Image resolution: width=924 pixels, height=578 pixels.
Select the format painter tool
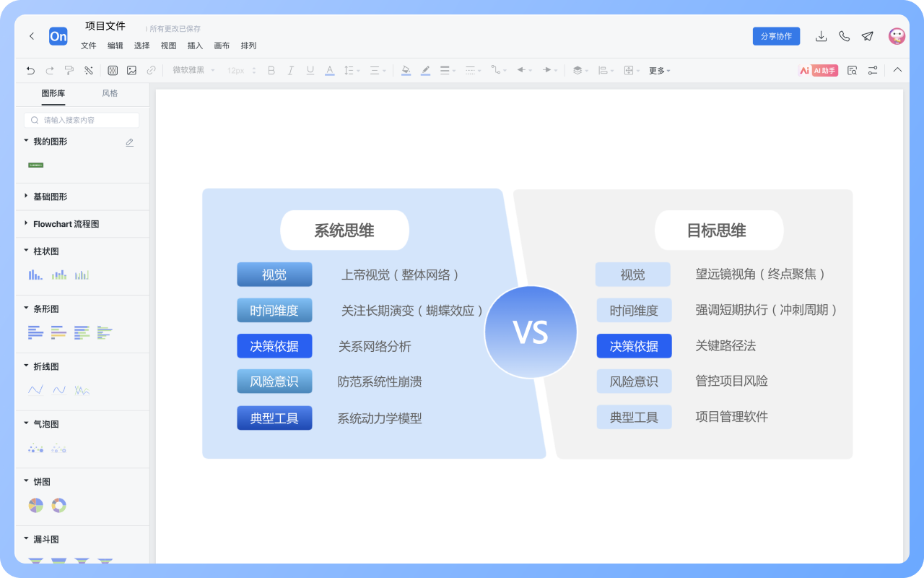(x=69, y=70)
